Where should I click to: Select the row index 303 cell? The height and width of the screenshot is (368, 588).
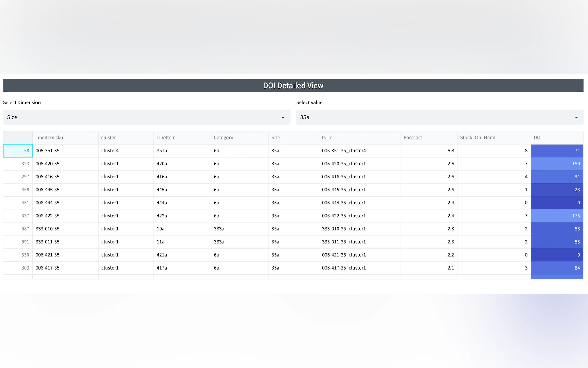point(18,268)
